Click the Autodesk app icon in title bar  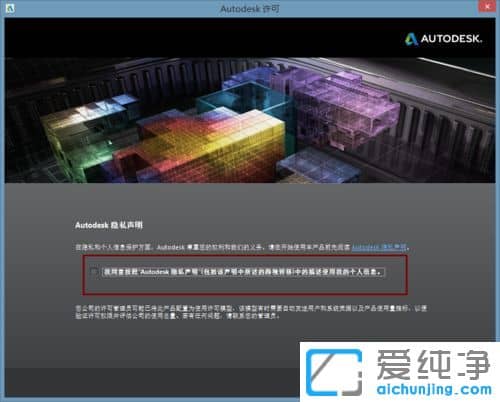point(10,8)
